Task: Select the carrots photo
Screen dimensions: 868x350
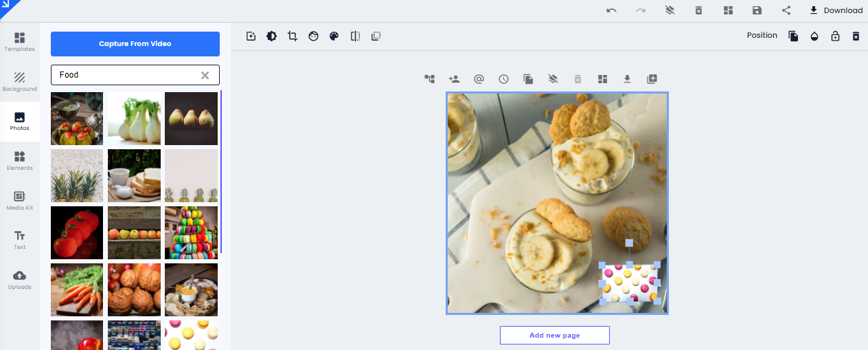Action: pos(77,289)
